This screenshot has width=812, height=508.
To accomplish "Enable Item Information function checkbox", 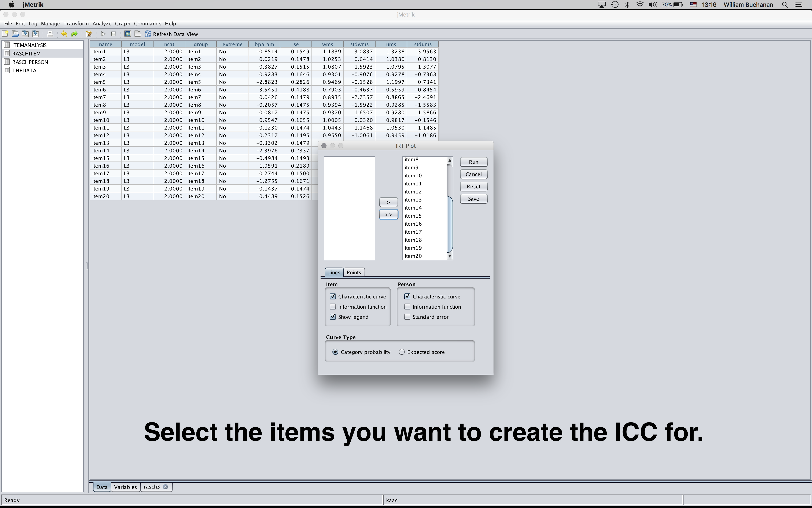I will pos(333,306).
